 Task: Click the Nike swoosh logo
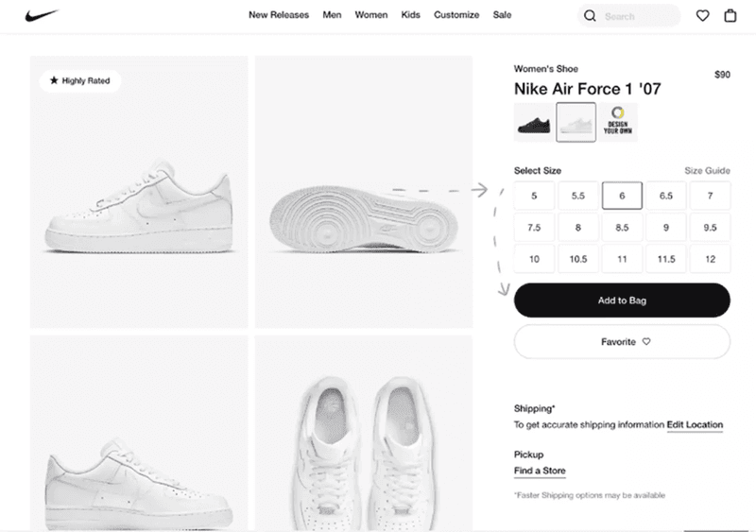pyautogui.click(x=42, y=15)
